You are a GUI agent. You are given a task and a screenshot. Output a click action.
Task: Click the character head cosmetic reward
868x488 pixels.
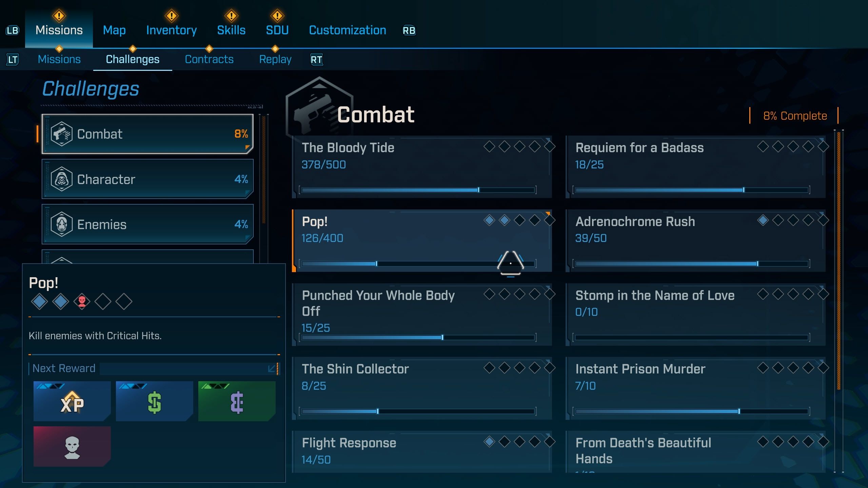click(x=72, y=447)
